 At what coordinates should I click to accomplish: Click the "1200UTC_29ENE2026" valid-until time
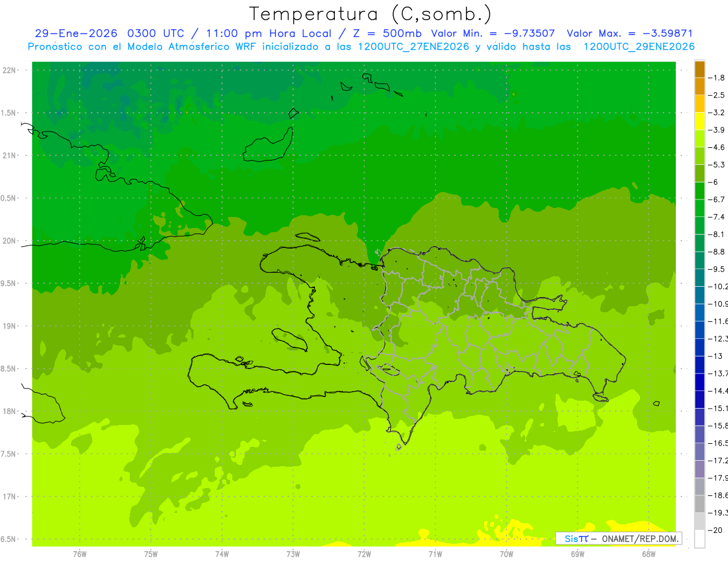pyautogui.click(x=638, y=47)
